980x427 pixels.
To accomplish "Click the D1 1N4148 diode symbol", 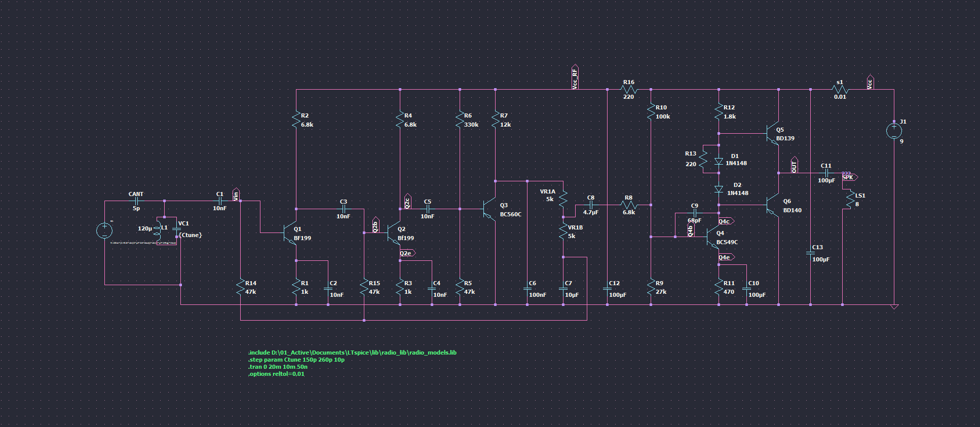I will pos(719,161).
